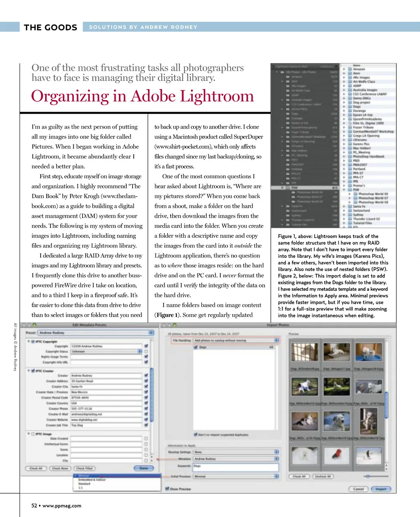The width and height of the screenshot is (420, 517).
Task: Choose Embedded & Sidecar from preview menu
Action: click(92, 480)
